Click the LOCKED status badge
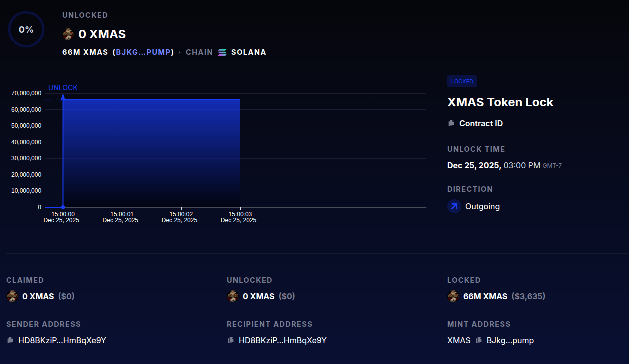 [x=462, y=81]
